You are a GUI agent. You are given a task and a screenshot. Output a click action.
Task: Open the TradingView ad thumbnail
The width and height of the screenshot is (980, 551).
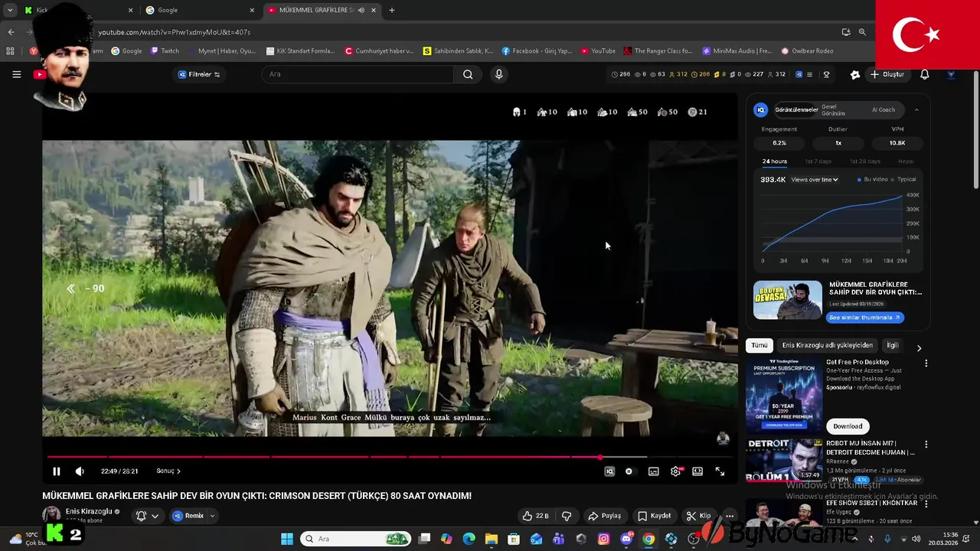pyautogui.click(x=784, y=396)
